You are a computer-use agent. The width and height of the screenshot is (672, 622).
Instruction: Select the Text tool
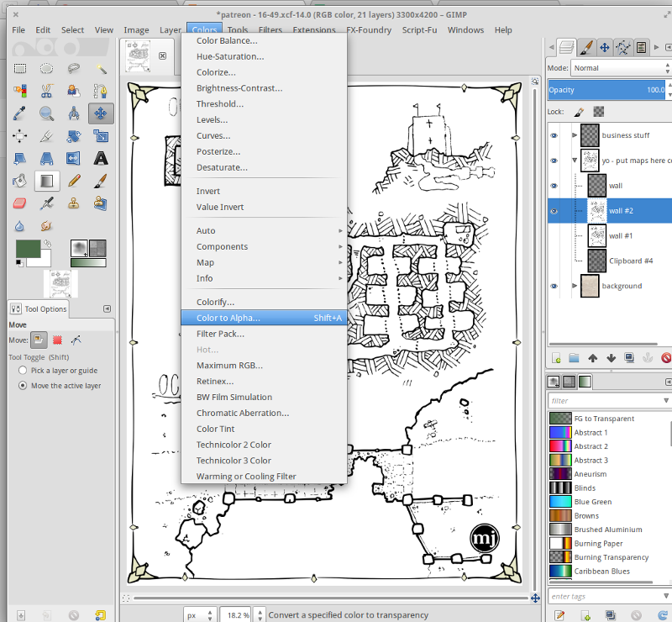tap(100, 158)
